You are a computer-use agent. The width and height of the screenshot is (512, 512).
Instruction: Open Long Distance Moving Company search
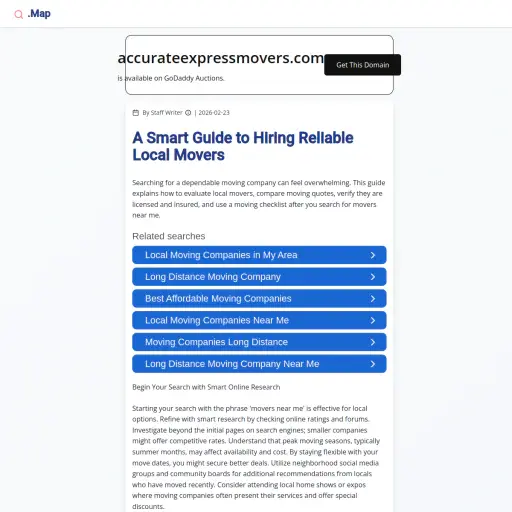(x=259, y=277)
